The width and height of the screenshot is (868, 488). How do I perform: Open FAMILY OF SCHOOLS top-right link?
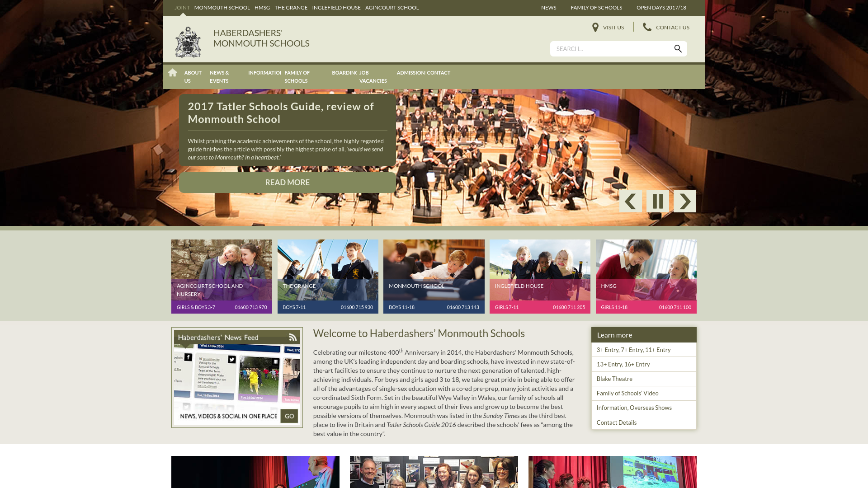coord(596,8)
